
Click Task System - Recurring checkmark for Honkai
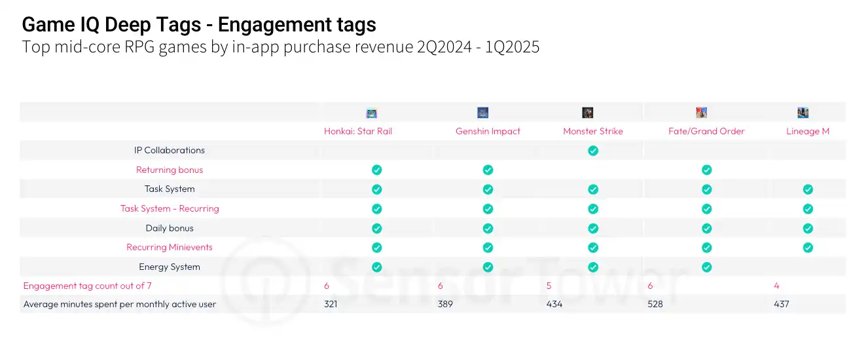click(x=377, y=209)
